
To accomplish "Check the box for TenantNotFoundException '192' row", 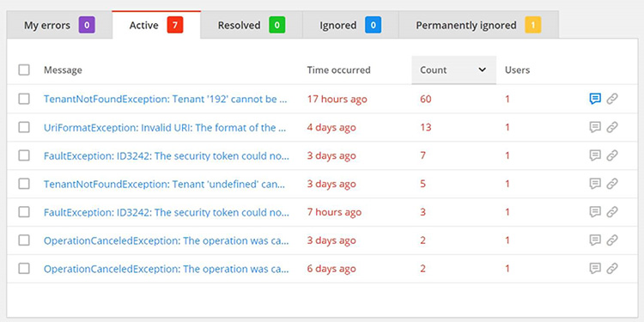I will pos(24,99).
